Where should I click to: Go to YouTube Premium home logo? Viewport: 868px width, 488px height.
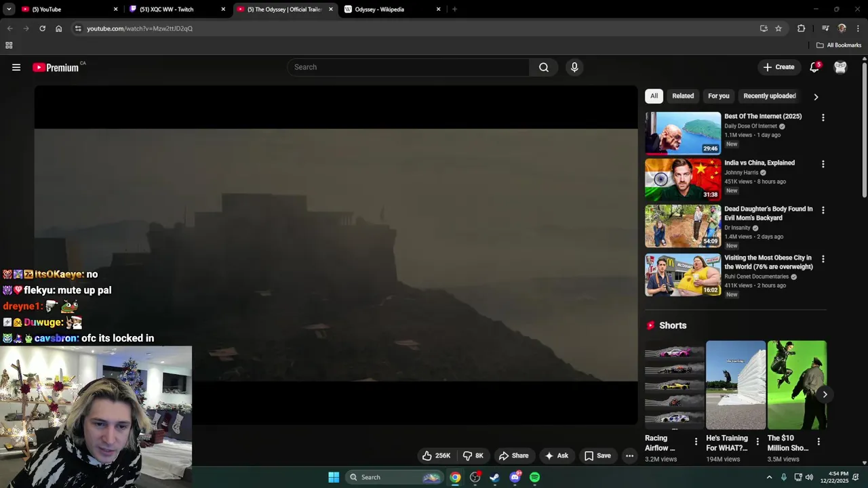pyautogui.click(x=56, y=67)
